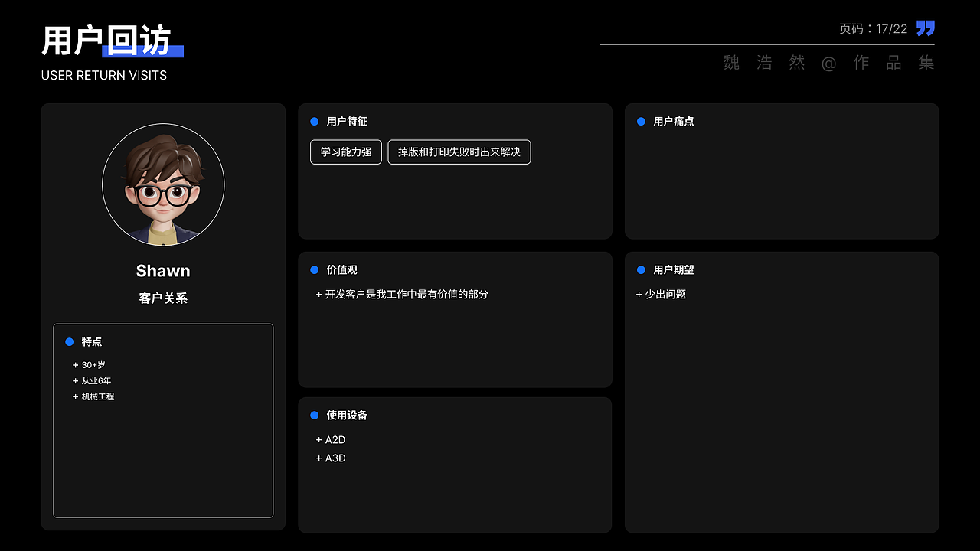
Task: Select the blue dot next to 价值观
Action: tap(314, 269)
